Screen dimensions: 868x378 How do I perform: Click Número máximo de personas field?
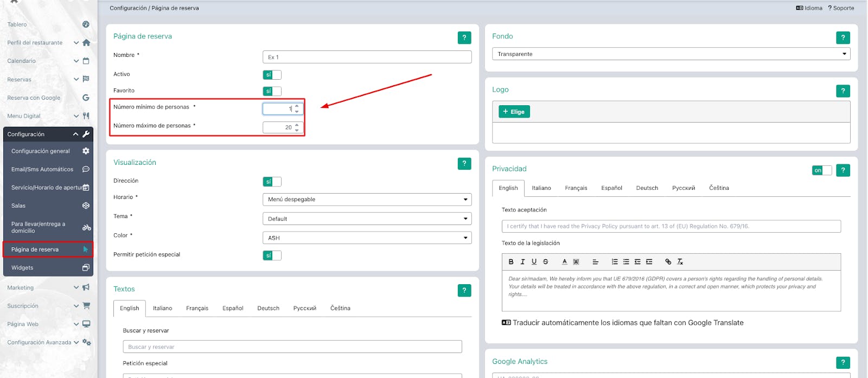[x=282, y=127]
